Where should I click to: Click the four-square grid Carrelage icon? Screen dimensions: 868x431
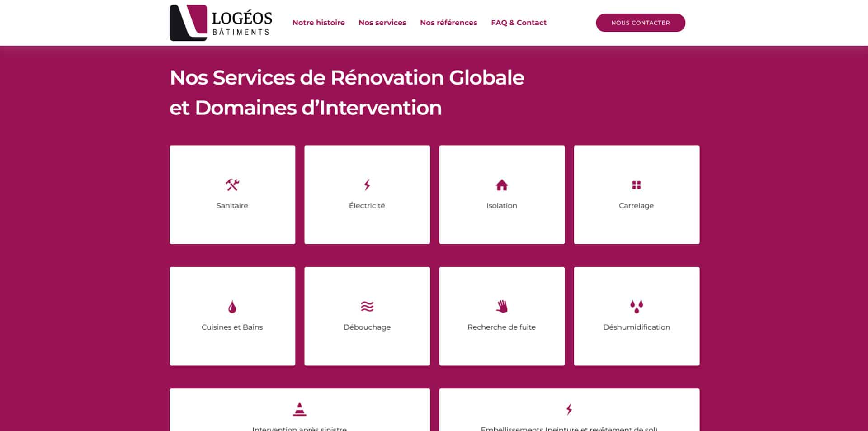[636, 185]
